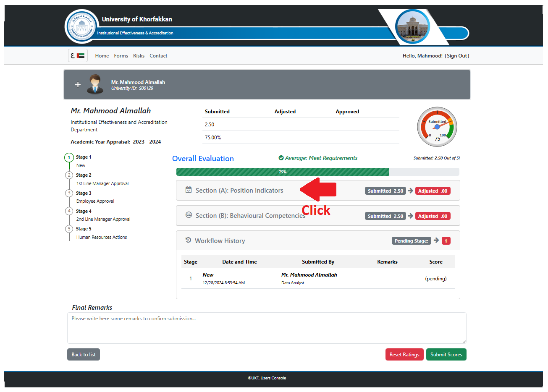Click the Workflow History clock icon

[188, 240]
